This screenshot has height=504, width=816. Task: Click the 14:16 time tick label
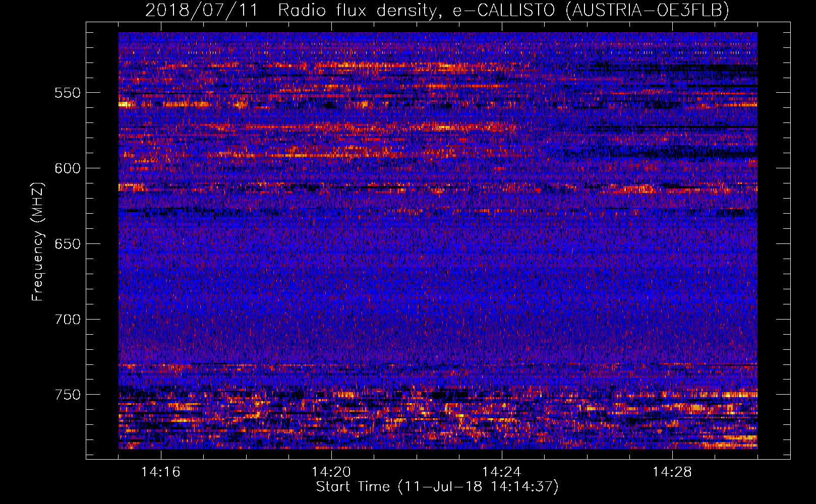(x=161, y=472)
